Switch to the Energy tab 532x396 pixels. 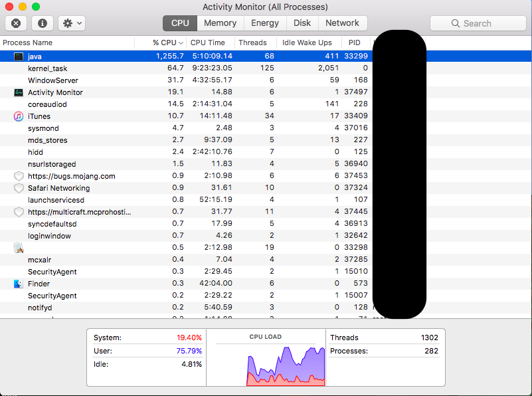(265, 23)
